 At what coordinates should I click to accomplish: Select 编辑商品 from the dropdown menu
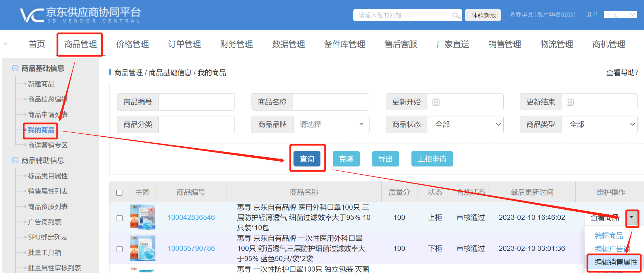pos(609,236)
